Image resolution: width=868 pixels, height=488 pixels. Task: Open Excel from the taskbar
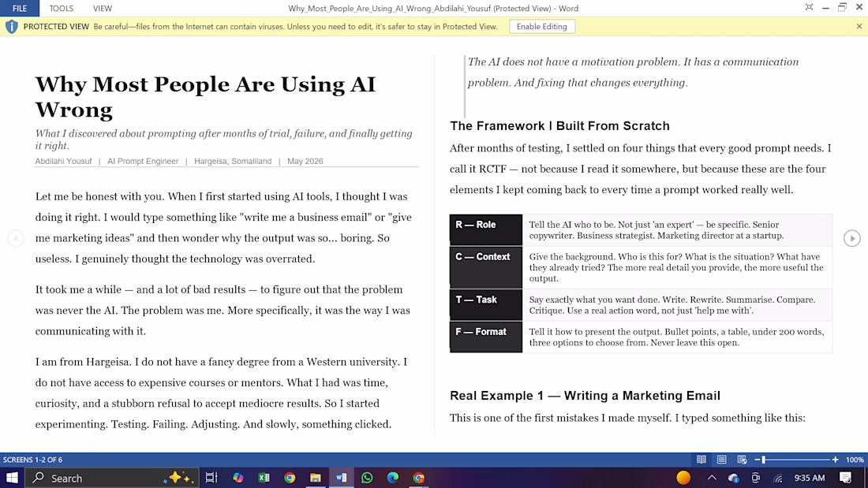click(264, 478)
